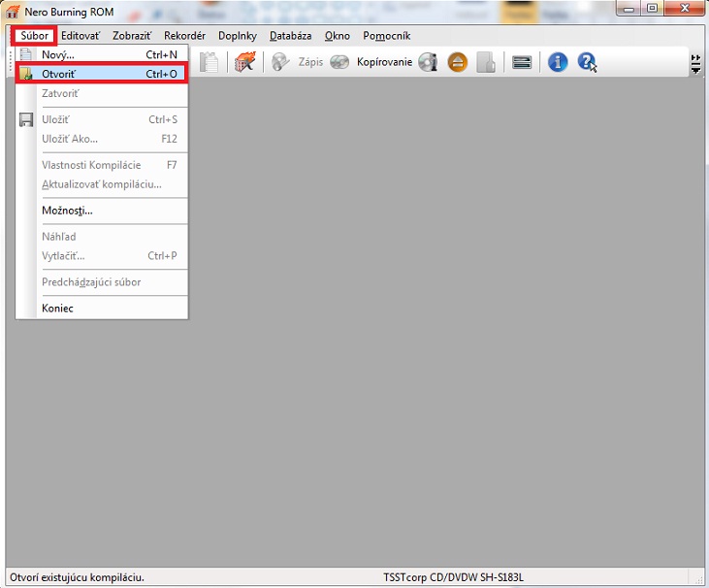709x588 pixels.
Task: Click Vytlačiť... menu entry
Action: (102, 256)
